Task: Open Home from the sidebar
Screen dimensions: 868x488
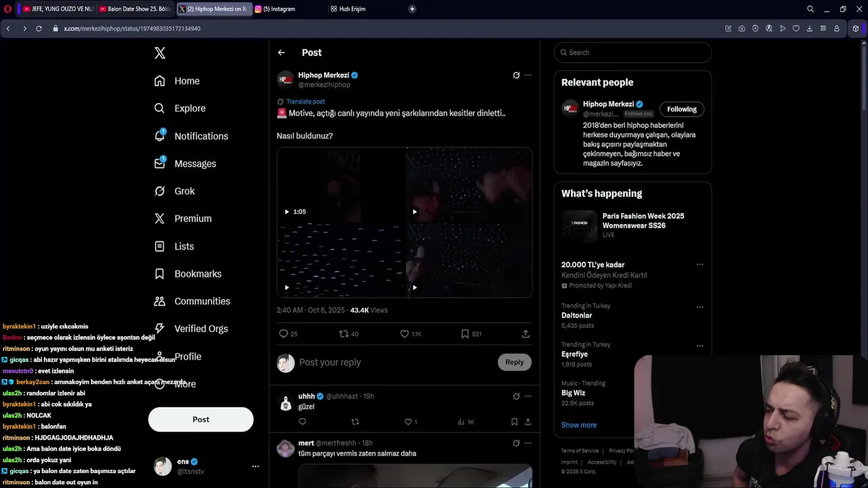Action: point(177,81)
